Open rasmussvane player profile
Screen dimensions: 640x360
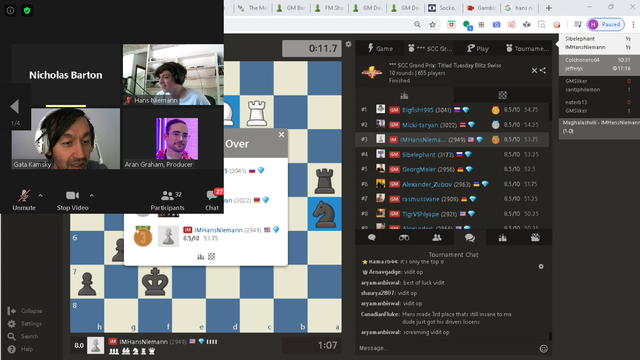[421, 199]
